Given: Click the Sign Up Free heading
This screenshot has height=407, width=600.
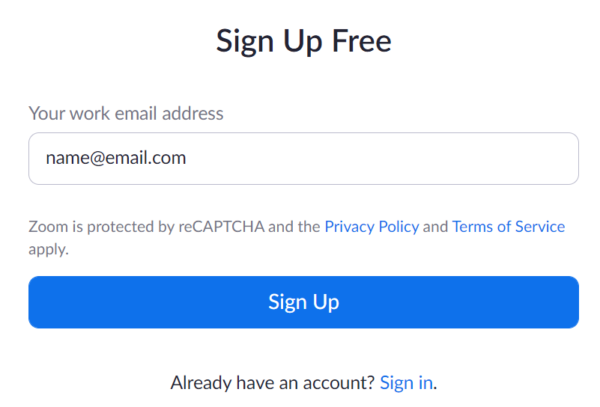Looking at the screenshot, I should coord(303,42).
